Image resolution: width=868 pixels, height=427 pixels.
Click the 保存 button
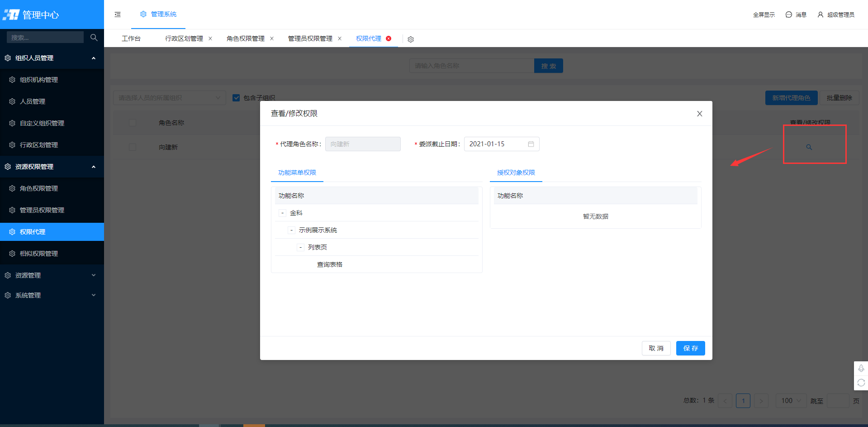691,348
